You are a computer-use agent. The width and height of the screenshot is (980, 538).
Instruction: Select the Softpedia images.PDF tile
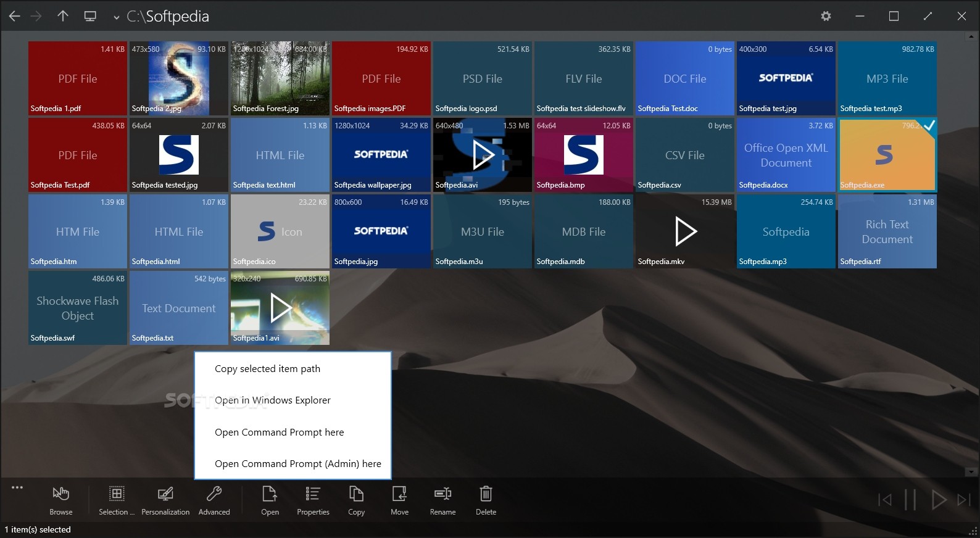pos(381,78)
